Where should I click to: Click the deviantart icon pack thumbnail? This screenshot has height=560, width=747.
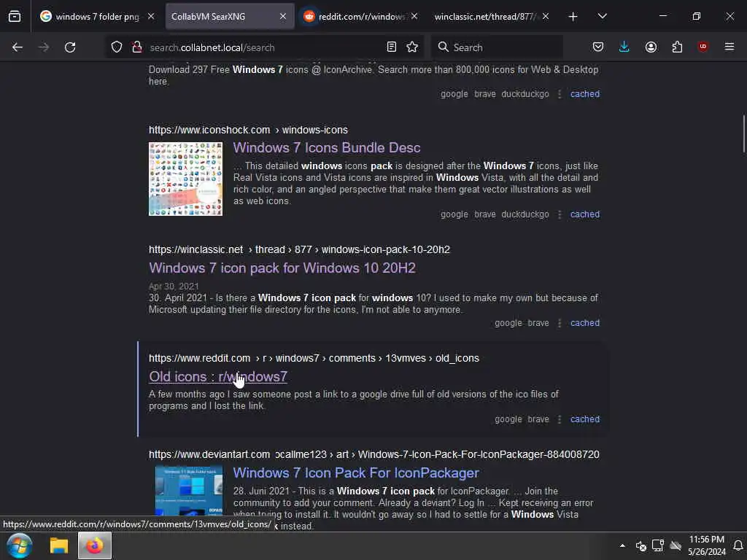[189, 491]
